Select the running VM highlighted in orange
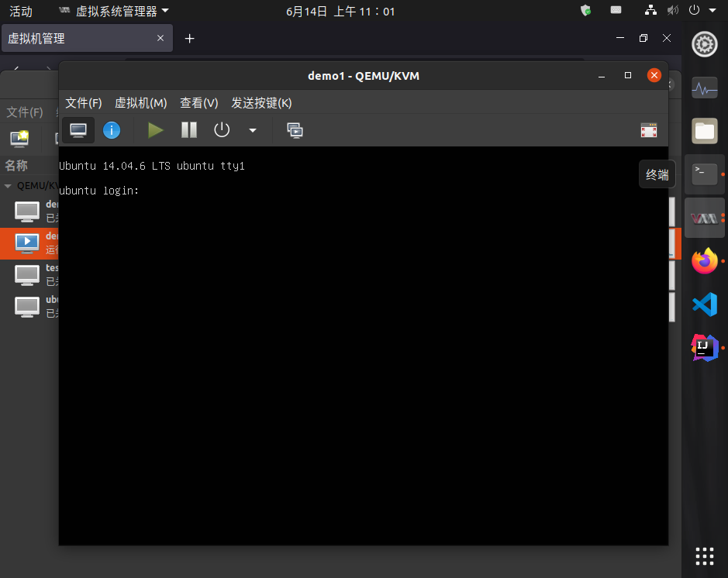Image resolution: width=728 pixels, height=578 pixels. (x=29, y=243)
